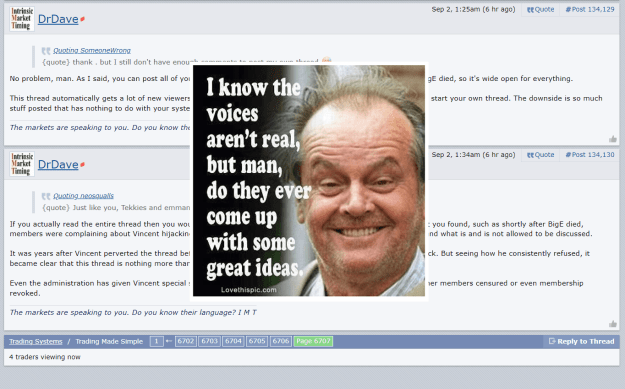Click DrDave's avatar in post 134,130

tap(22, 164)
